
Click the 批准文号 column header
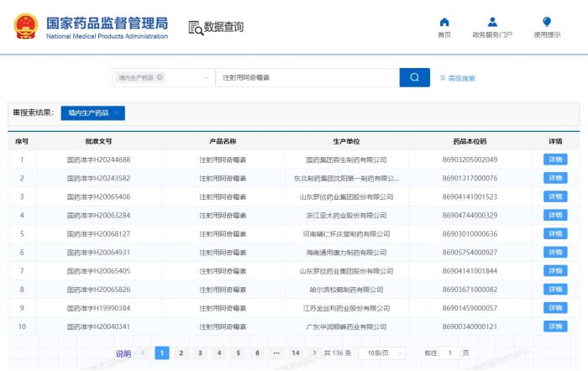coord(98,141)
